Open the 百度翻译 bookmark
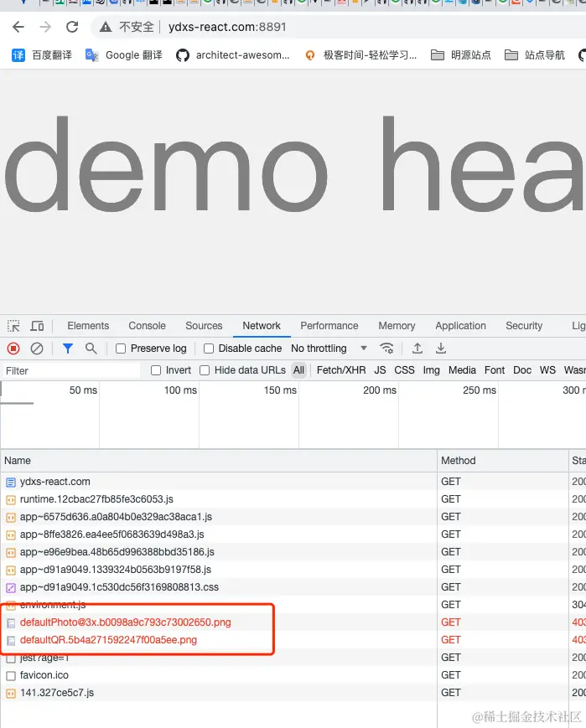Image resolution: width=586 pixels, height=728 pixels. point(42,55)
